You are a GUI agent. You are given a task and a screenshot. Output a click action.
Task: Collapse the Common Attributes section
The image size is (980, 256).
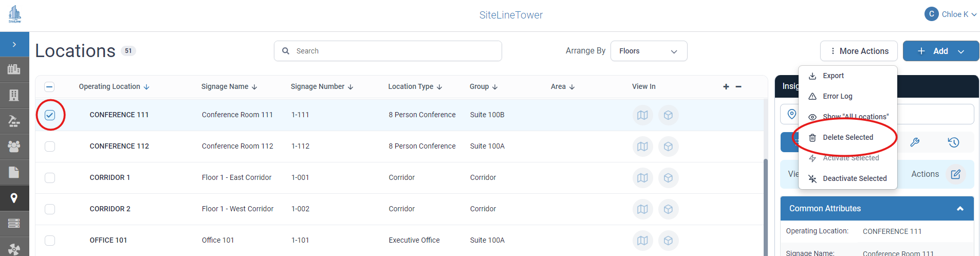coord(959,209)
